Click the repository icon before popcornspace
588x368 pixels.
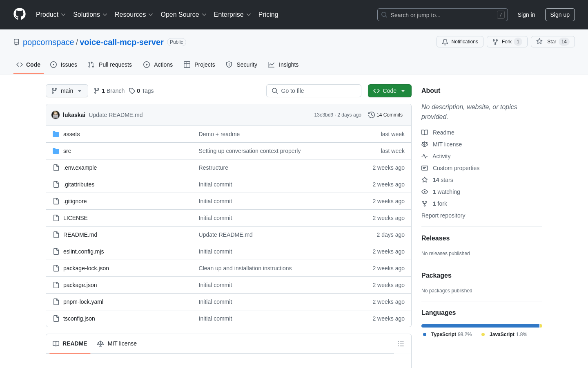coord(16,42)
